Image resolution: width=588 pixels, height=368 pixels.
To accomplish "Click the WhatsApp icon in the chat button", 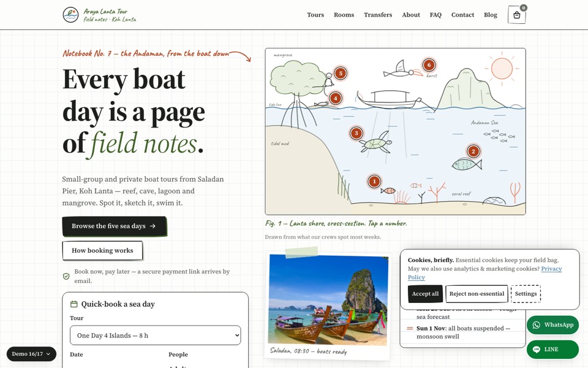I will (537, 325).
